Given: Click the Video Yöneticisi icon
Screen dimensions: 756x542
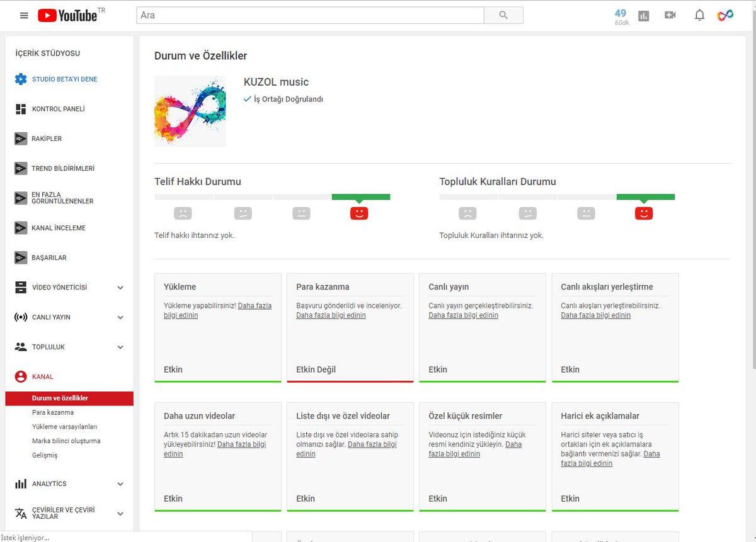Looking at the screenshot, I should pos(21,288).
